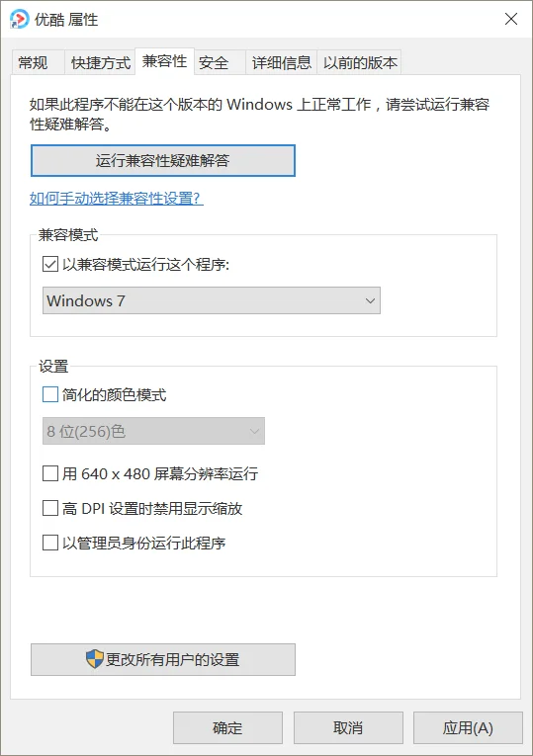Enable 以管理员身份运行此程序 checkbox
Image resolution: width=533 pixels, height=756 pixels.
(x=50, y=543)
